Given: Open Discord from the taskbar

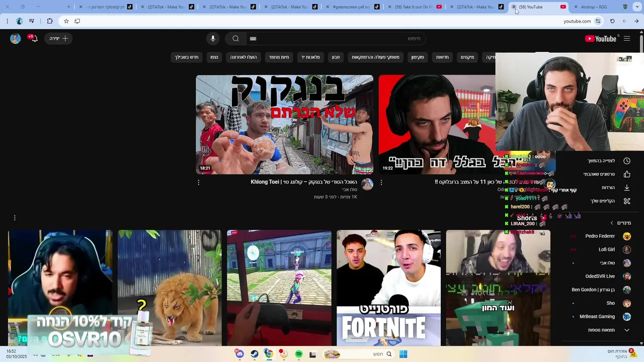Looking at the screenshot, I should tap(239, 354).
